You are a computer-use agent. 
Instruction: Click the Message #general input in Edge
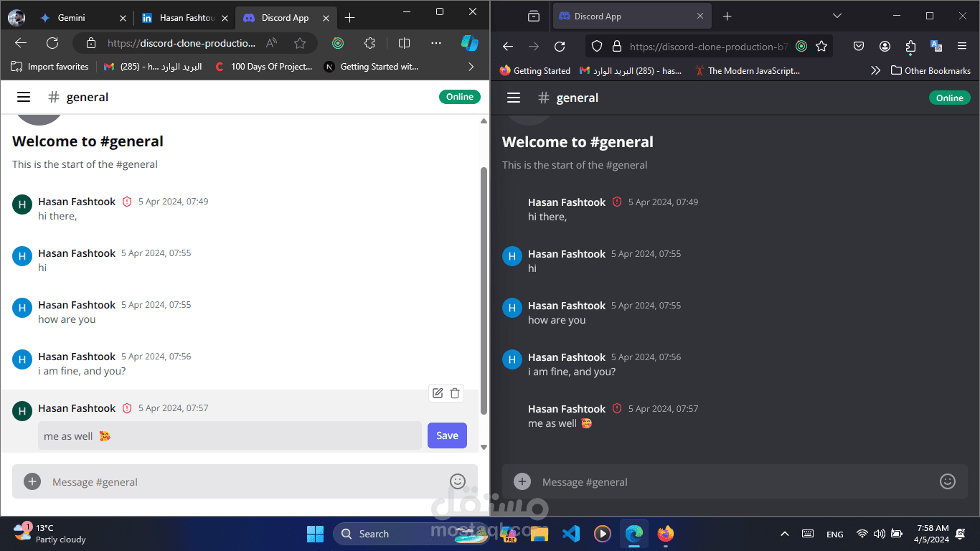coord(246,481)
